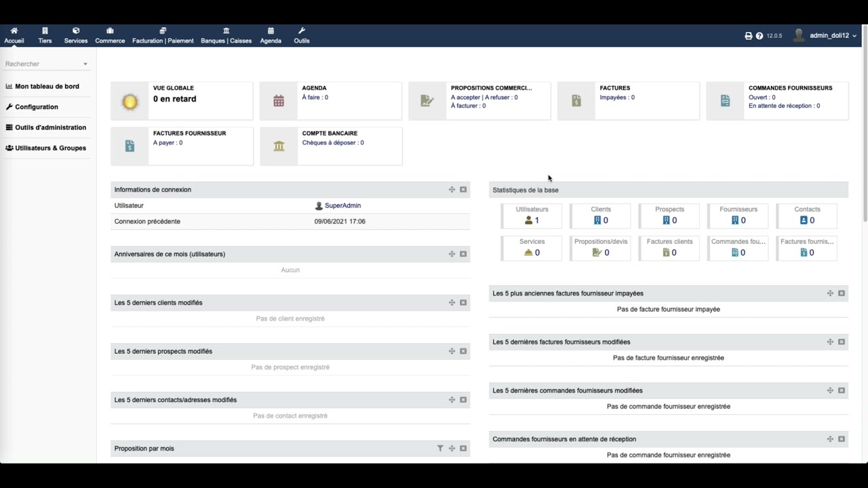Image resolution: width=868 pixels, height=488 pixels.
Task: Close the 5 derniers clients modifiés box
Action: click(463, 303)
